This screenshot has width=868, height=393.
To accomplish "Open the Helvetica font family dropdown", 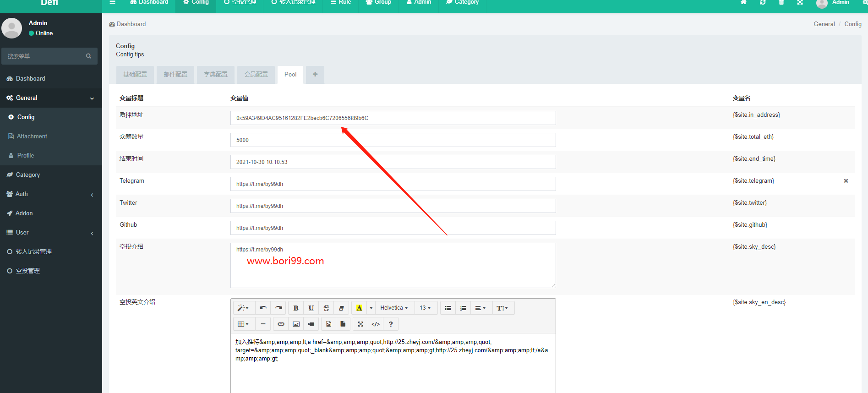I will pos(394,308).
